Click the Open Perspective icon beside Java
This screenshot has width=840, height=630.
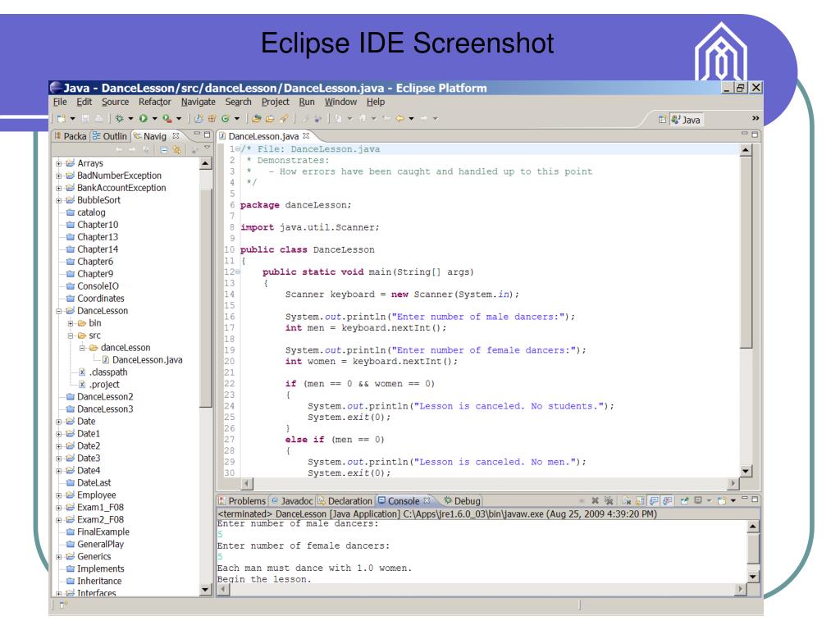(x=663, y=120)
